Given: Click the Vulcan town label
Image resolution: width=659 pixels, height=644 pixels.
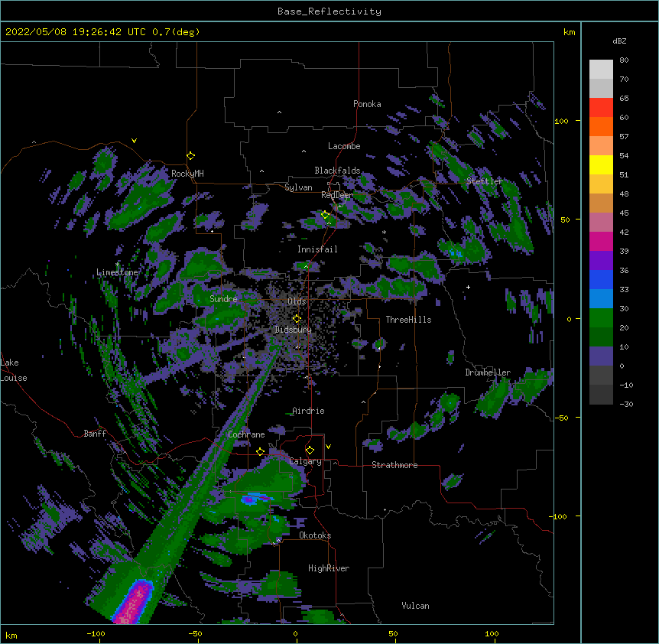Looking at the screenshot, I should pyautogui.click(x=415, y=606).
